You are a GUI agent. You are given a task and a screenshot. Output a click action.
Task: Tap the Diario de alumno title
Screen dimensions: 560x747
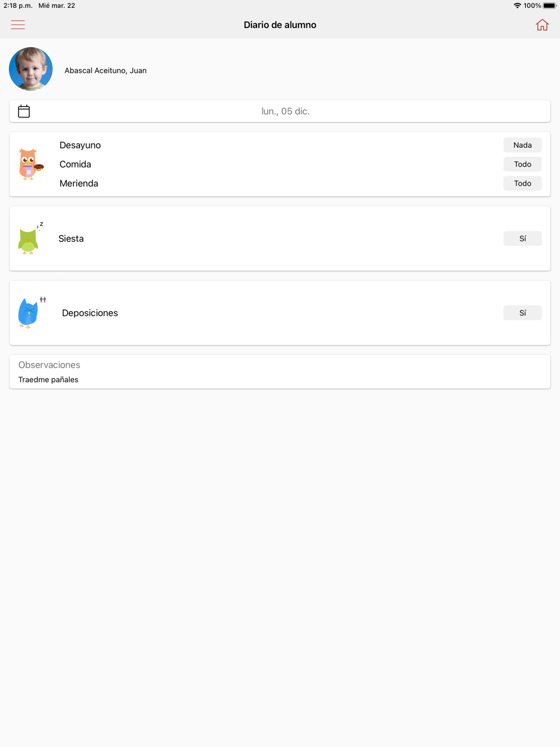[x=280, y=25]
